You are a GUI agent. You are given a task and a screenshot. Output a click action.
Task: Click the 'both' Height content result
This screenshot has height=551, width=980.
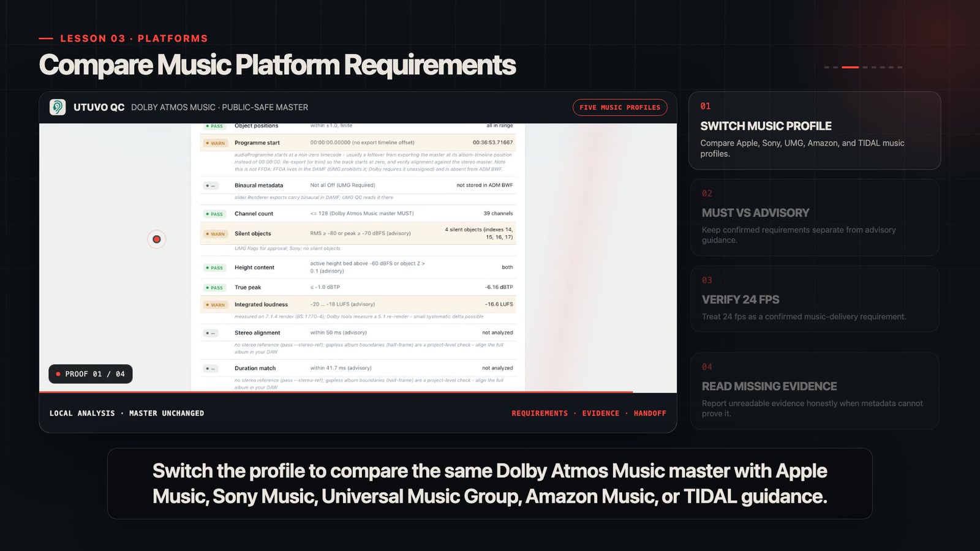(507, 268)
